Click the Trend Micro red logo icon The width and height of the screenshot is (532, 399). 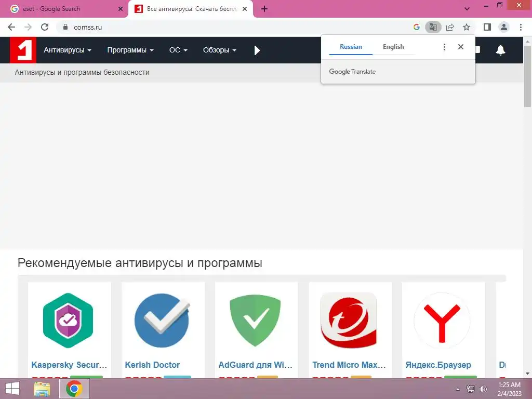point(349,320)
